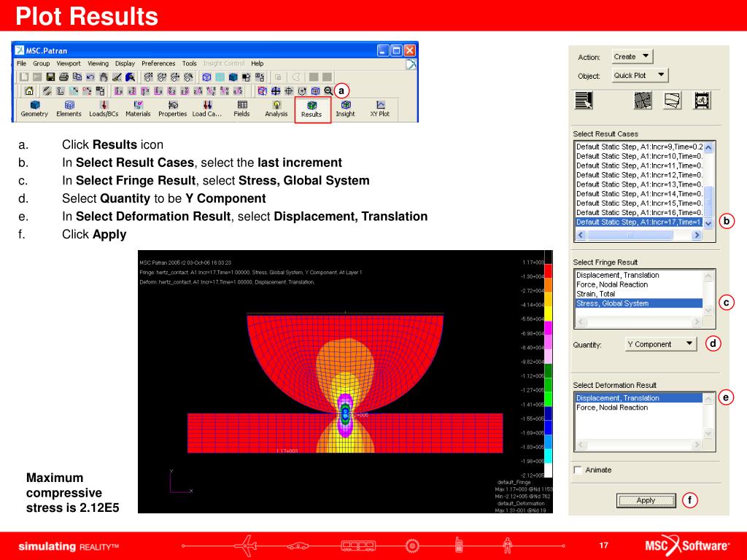Click the magnifier zoom-out toolbar icon
Viewport: 747px width, 560px height.
coord(328,90)
